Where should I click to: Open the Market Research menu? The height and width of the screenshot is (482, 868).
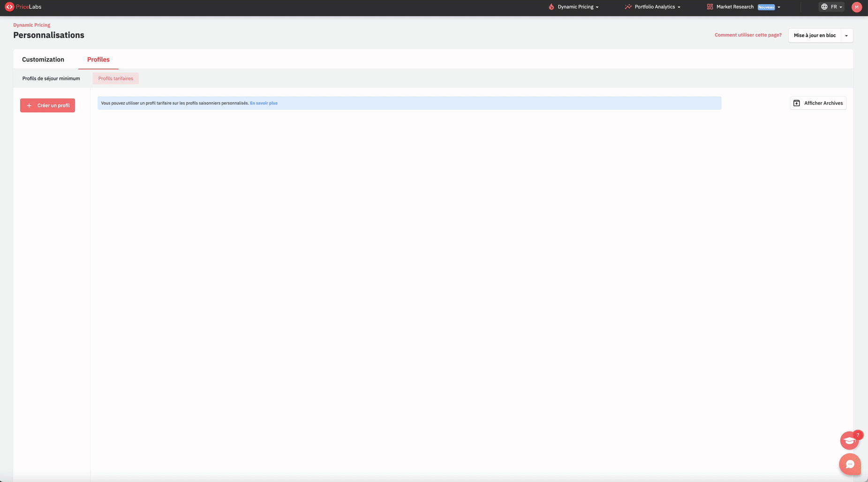point(743,7)
